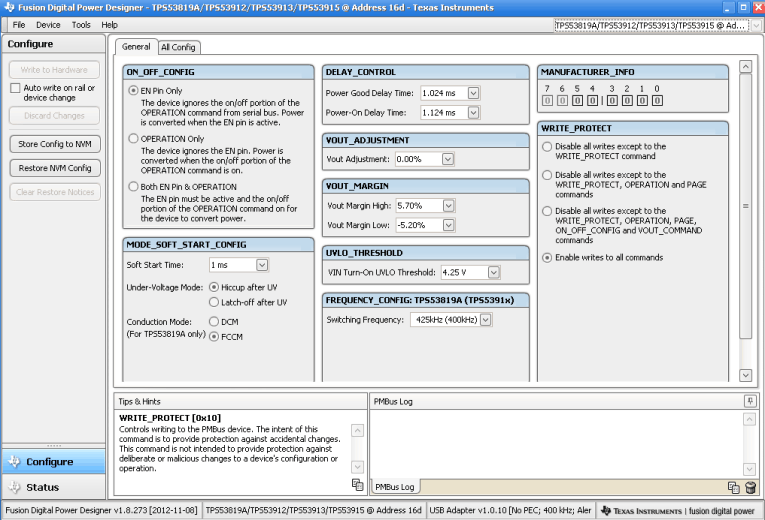Viewport: 765px width, 520px height.
Task: Click Restore NVM Config button
Action: [55, 168]
